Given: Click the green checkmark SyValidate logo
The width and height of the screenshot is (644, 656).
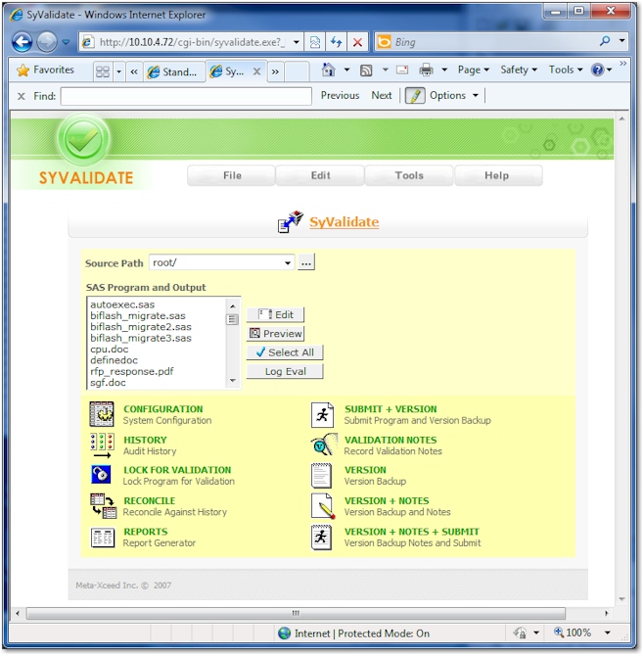Looking at the screenshot, I should pos(83,140).
